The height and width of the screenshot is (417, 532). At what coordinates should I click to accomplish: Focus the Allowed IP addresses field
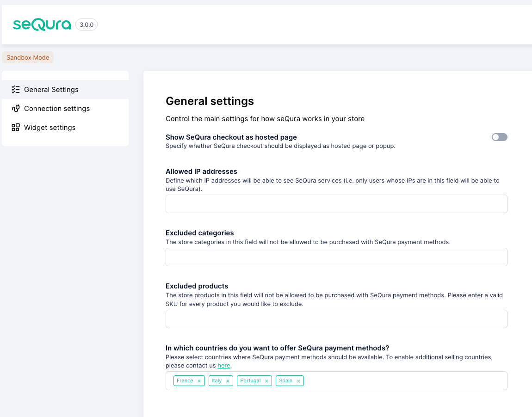click(336, 204)
